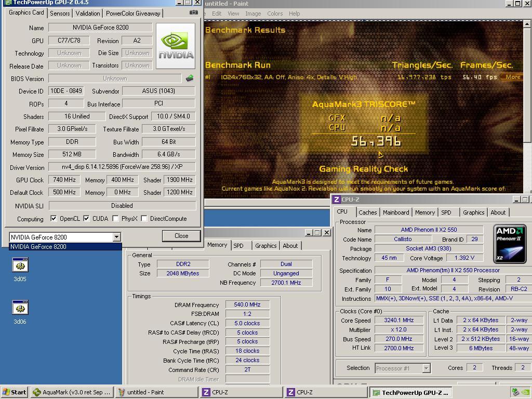This screenshot has height=399, width=532.
Task: Select the Graphics Card tab
Action: 26,12
